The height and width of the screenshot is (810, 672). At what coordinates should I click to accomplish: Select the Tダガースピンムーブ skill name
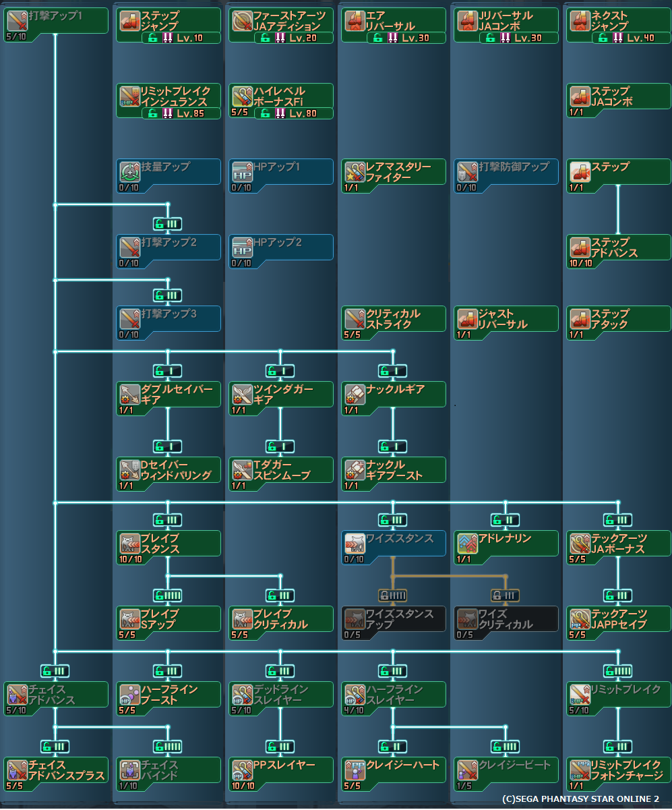click(282, 470)
